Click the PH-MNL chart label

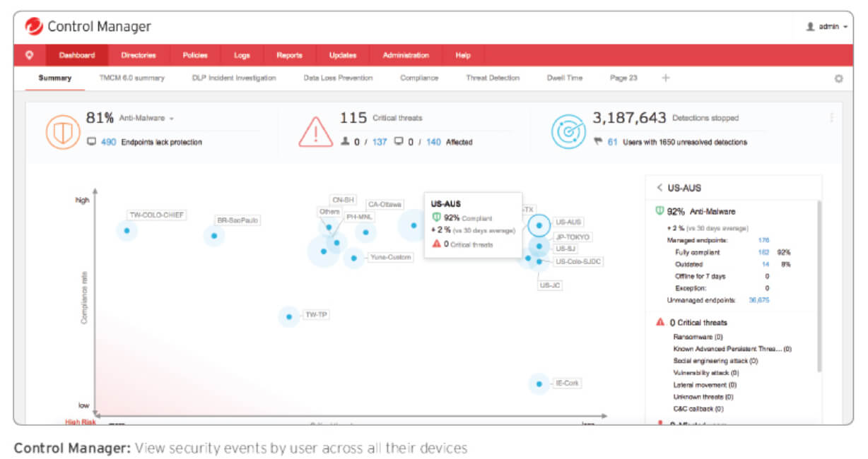(x=360, y=217)
